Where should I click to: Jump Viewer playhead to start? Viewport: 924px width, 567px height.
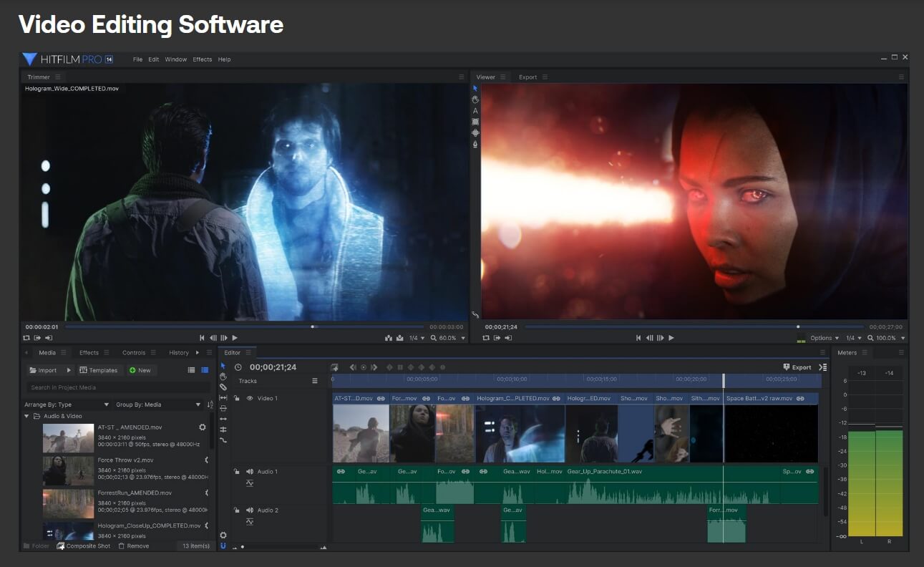pos(638,338)
